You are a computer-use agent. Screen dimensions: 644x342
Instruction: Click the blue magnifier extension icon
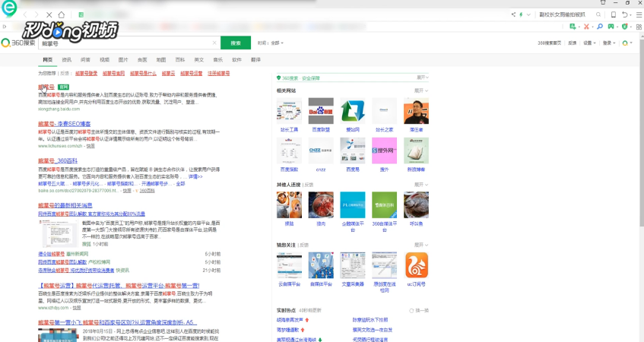(x=600, y=27)
